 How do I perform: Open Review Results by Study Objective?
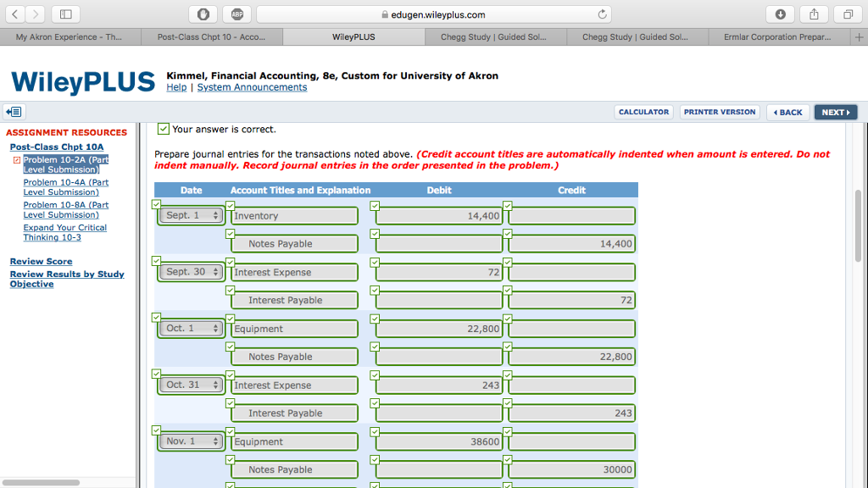click(67, 280)
